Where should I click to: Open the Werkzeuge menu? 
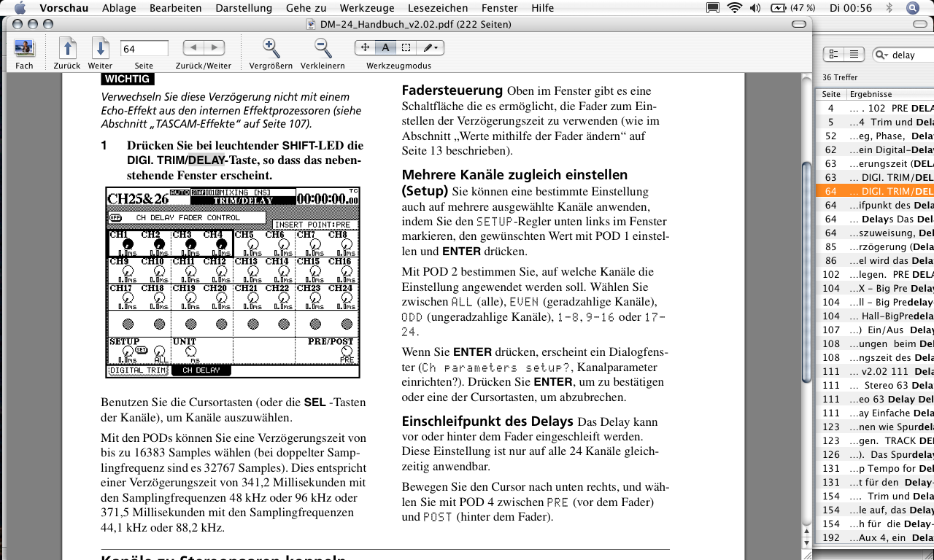(368, 8)
